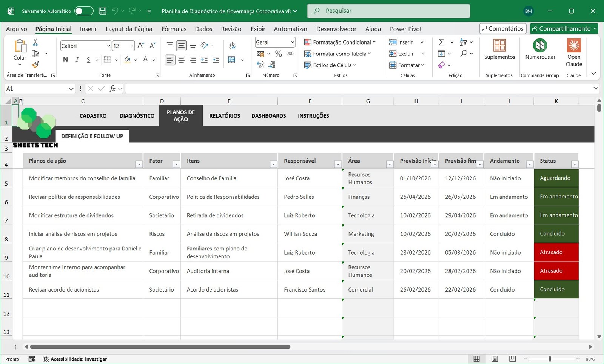The height and width of the screenshot is (364, 604).
Task: Open the Status column filter dropdown
Action: click(x=575, y=164)
